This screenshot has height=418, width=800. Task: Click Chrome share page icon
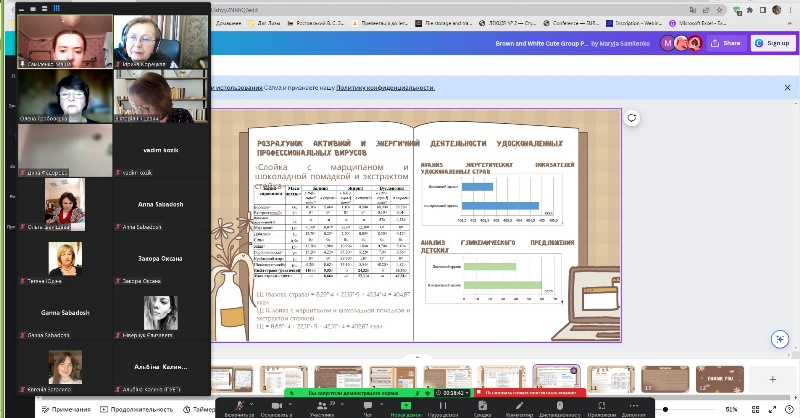tap(706, 10)
